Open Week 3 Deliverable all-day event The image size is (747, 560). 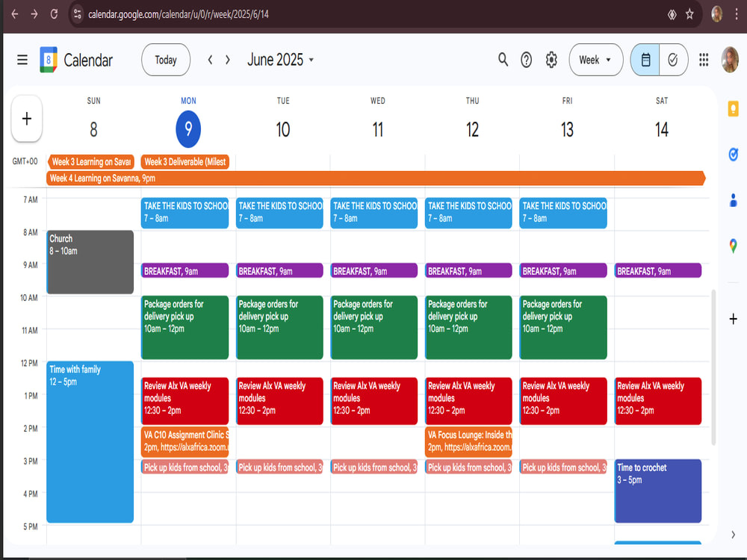(185, 162)
